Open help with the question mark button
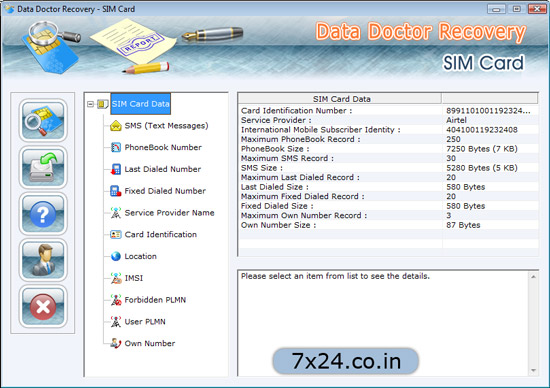The width and height of the screenshot is (550, 388). click(x=43, y=214)
